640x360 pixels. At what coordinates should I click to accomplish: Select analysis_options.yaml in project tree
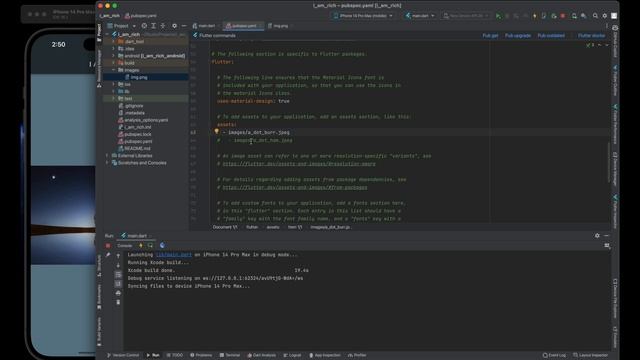pos(146,120)
